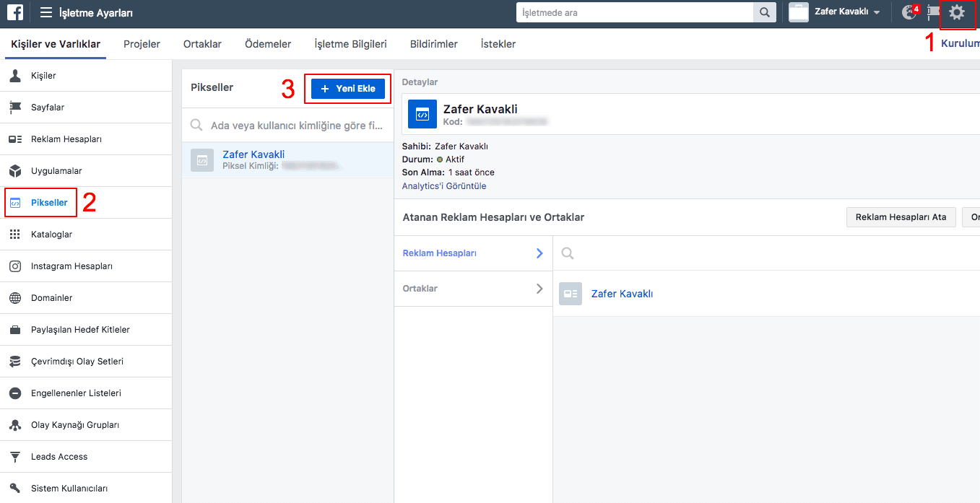Click the Uygulamalar cube icon
Image resolution: width=980 pixels, height=503 pixels.
coord(15,171)
